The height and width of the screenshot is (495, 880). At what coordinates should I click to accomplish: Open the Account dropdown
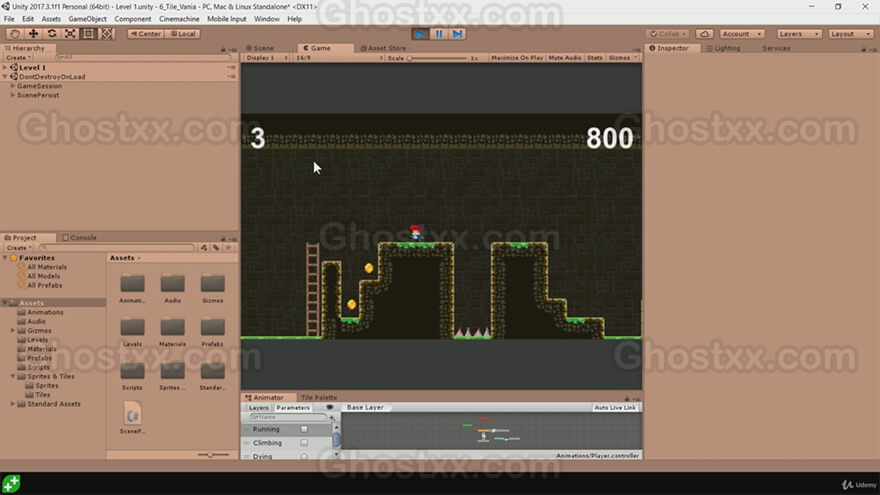(742, 34)
